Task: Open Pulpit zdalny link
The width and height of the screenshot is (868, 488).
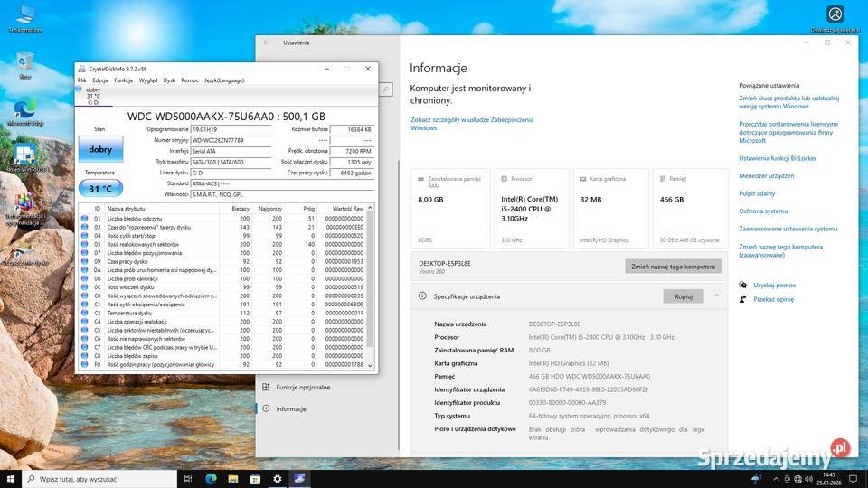Action: 757,193
